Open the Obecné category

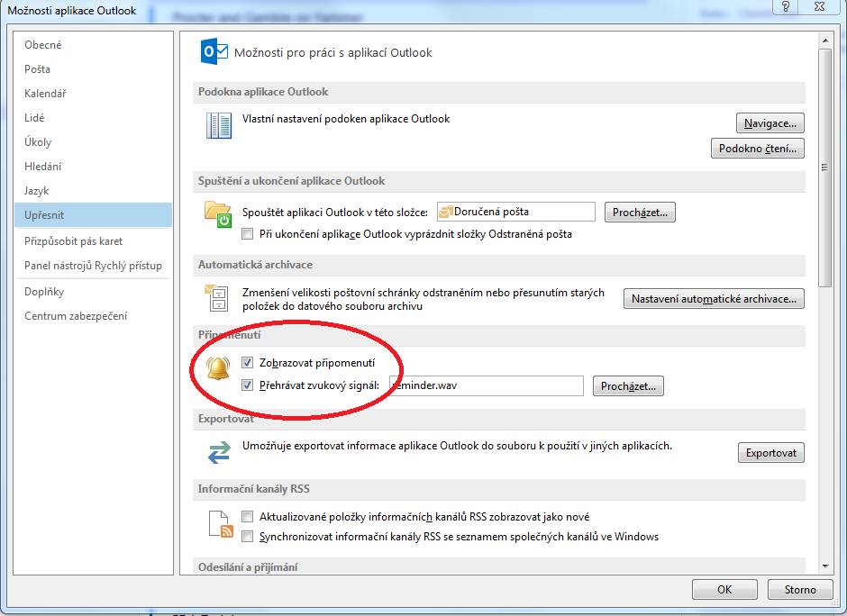click(x=93, y=45)
